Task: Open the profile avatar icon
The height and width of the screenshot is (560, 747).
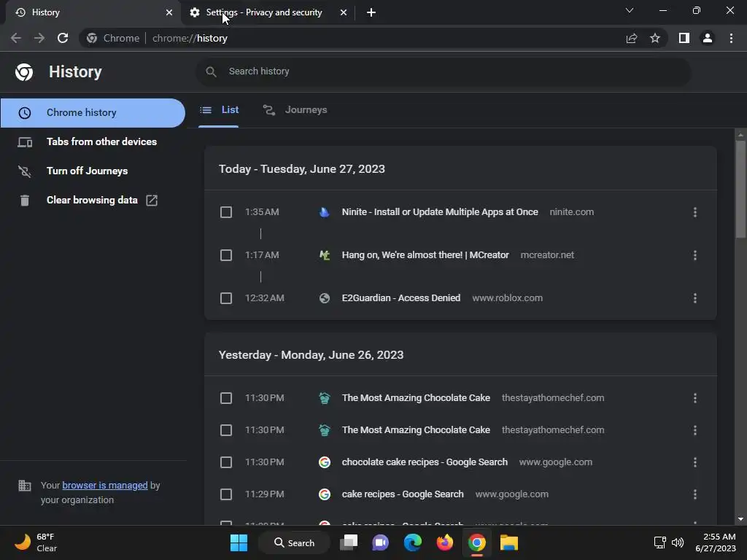Action: [x=708, y=38]
